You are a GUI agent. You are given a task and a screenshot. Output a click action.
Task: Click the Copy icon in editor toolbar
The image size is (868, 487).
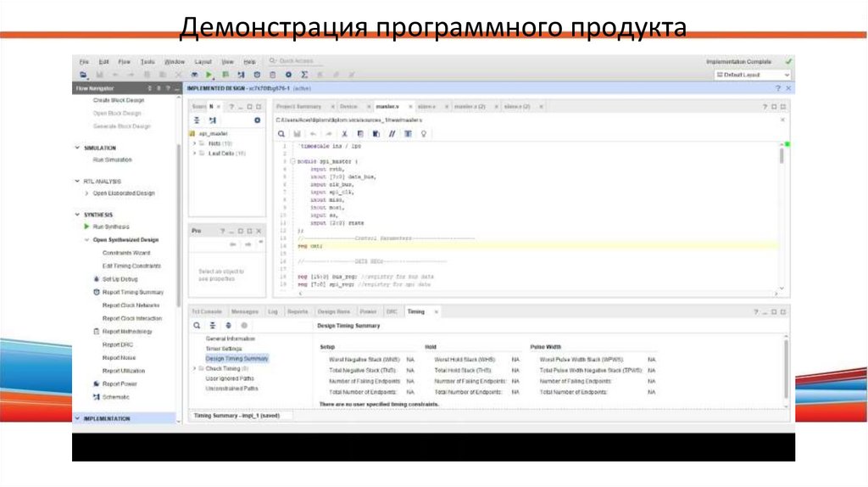[x=360, y=133]
